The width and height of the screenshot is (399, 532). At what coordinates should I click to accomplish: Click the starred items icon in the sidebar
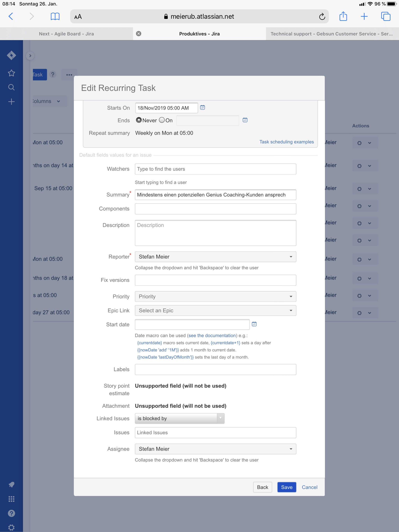pyautogui.click(x=11, y=73)
